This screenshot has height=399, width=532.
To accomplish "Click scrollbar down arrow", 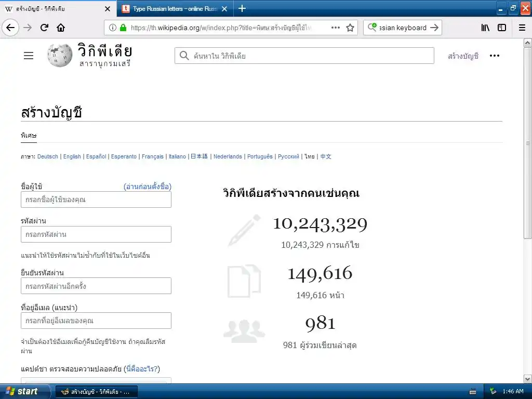I will click(x=528, y=379).
